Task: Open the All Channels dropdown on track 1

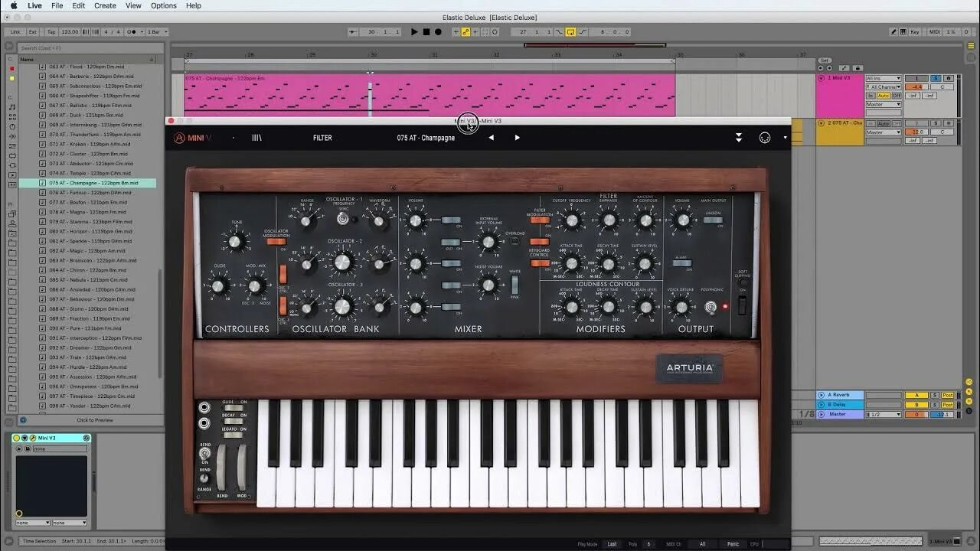Action: click(x=884, y=87)
